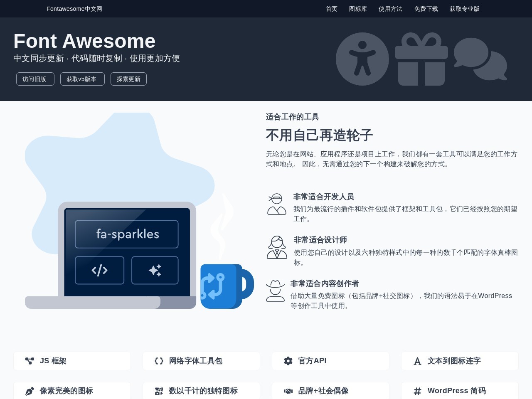Go to 使用方法 in the navigation bar

[390, 9]
